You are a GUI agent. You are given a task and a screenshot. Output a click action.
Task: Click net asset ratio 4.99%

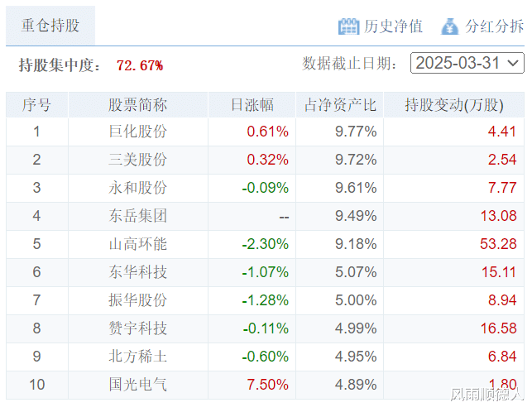pos(356,328)
